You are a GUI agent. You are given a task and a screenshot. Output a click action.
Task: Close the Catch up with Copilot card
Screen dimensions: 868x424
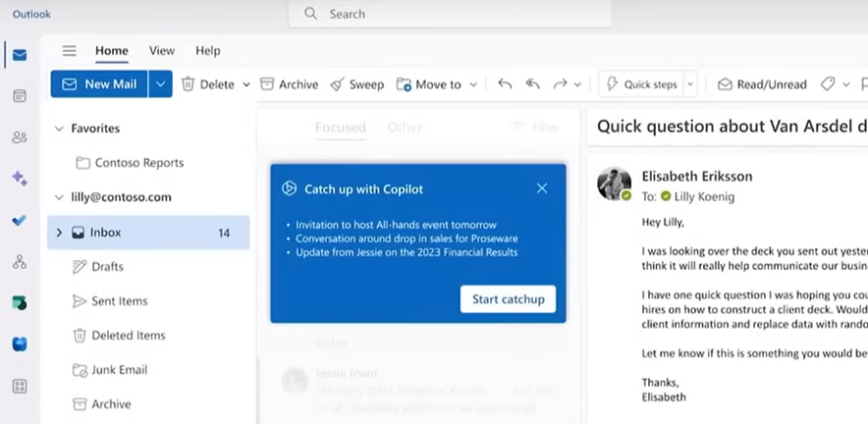542,188
